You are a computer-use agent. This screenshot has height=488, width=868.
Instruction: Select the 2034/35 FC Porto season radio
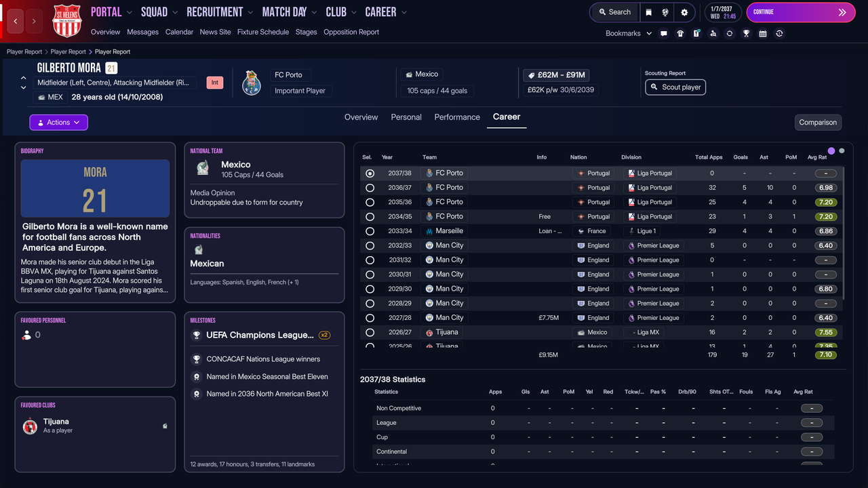click(370, 217)
